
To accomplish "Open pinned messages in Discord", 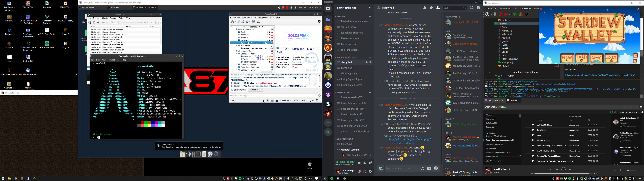I will [x=431, y=8].
